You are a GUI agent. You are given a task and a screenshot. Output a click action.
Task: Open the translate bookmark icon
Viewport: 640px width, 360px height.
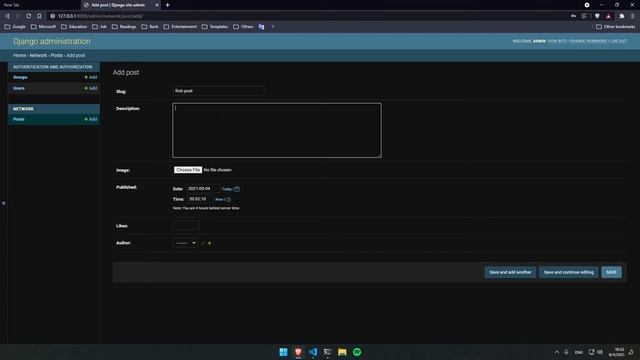(x=261, y=27)
